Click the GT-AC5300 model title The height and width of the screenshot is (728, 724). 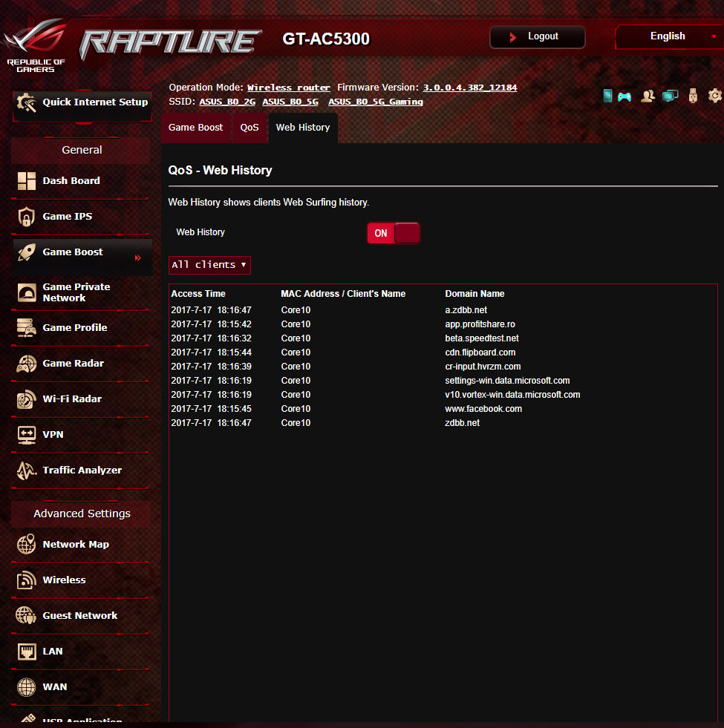(x=326, y=39)
